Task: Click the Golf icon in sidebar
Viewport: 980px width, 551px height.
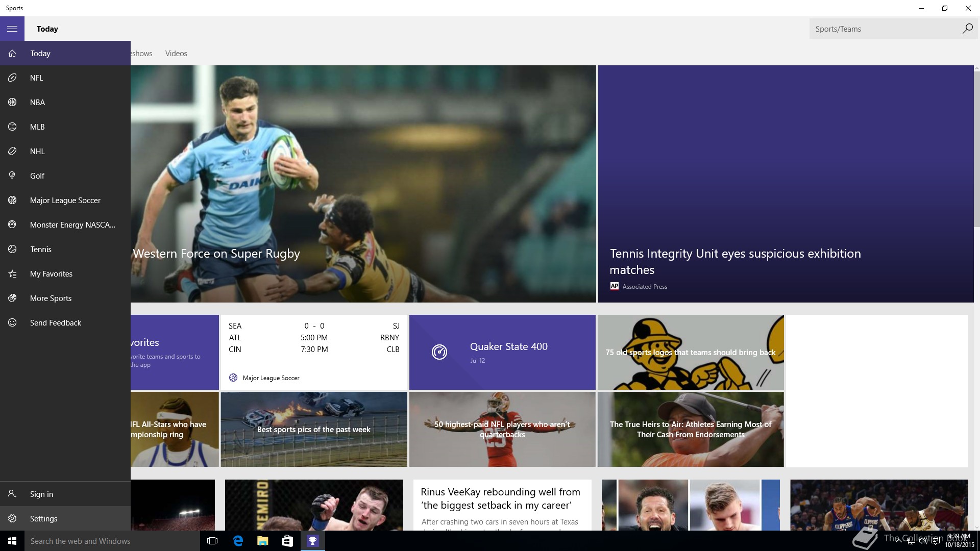Action: [x=12, y=176]
